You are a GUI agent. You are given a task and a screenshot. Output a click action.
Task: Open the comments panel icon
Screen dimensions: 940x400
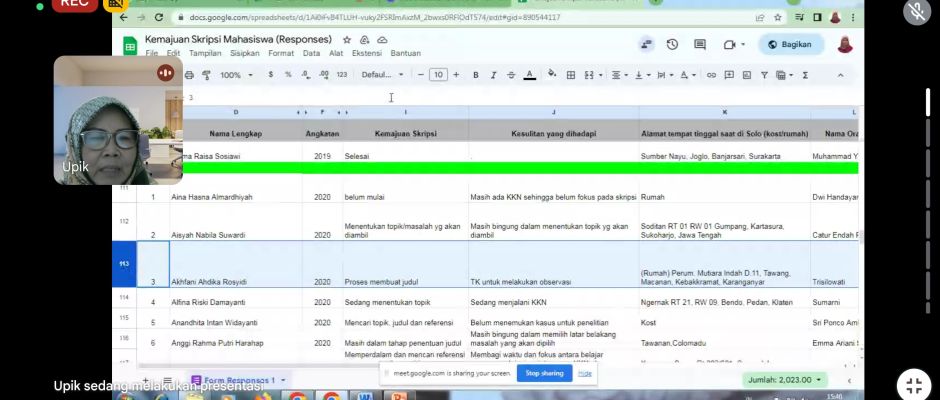[x=700, y=45]
